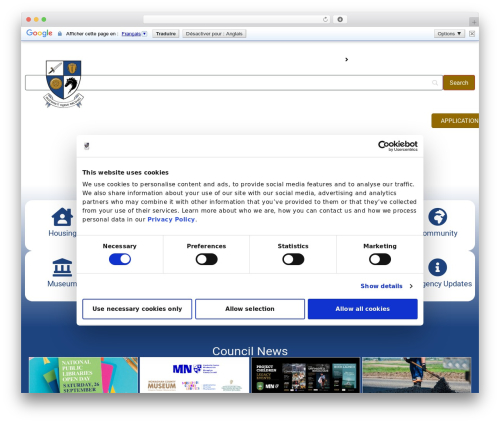Click into the site search field

click(234, 83)
